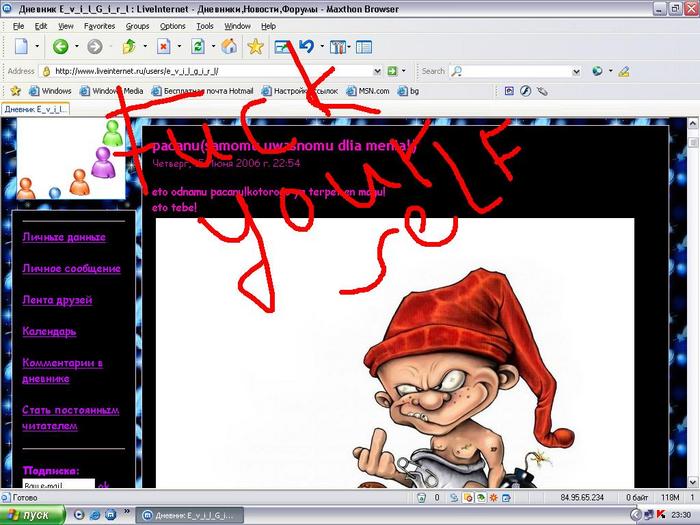Open the пуск Start button
The image size is (700, 525).
[32, 515]
